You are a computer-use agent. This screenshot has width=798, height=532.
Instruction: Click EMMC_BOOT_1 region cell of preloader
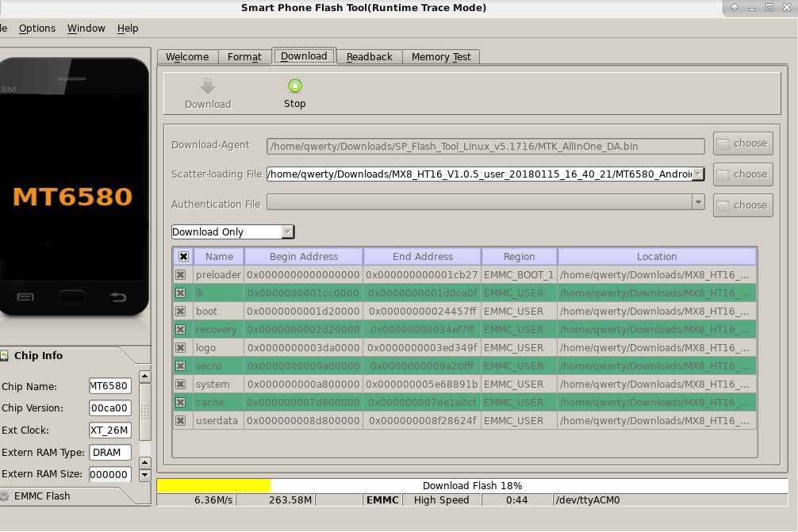519,274
